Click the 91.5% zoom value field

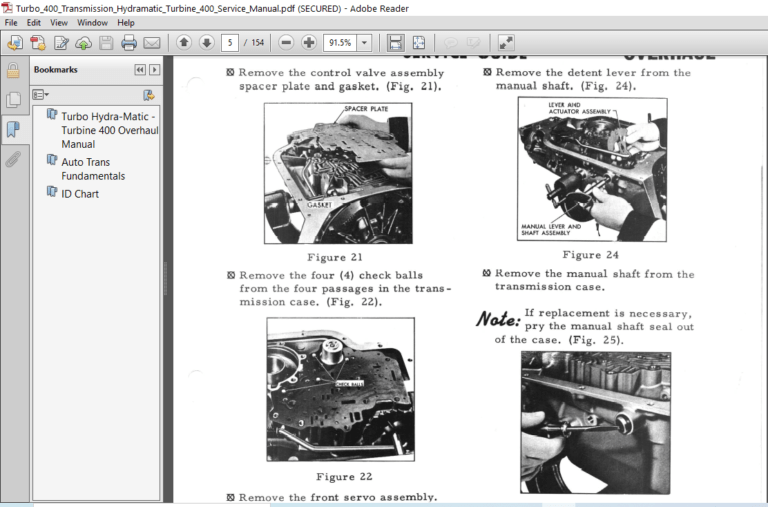pos(340,43)
